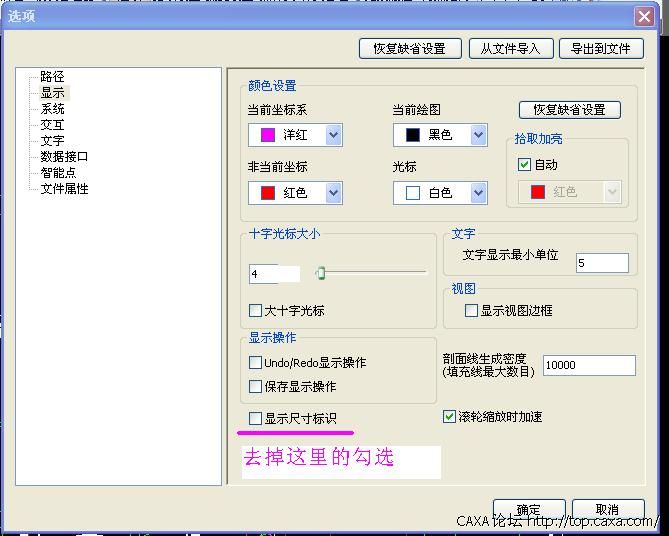Viewport: 669px width, 536px height.
Task: Open the 光标 color dropdown
Action: tap(478, 193)
